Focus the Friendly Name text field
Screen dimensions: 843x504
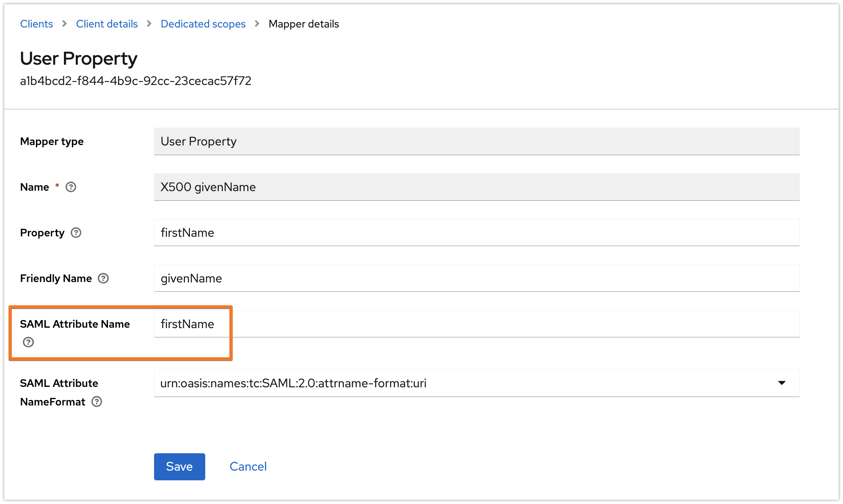tap(477, 278)
